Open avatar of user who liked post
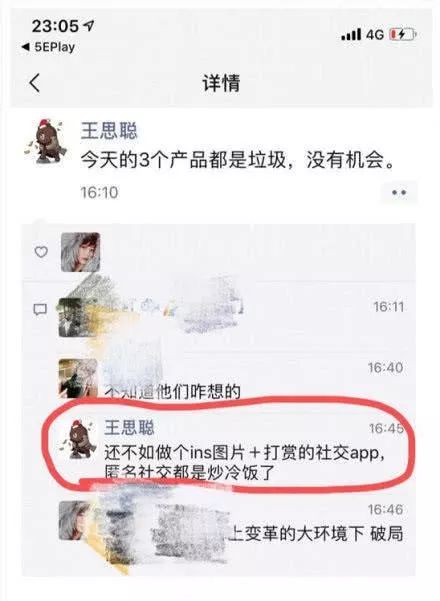The height and width of the screenshot is (601, 440). [x=80, y=252]
